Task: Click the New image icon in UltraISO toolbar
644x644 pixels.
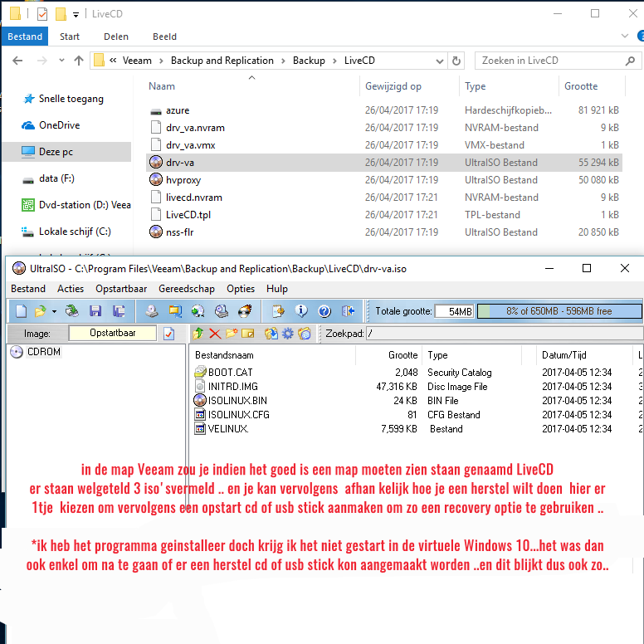Action: click(x=19, y=311)
